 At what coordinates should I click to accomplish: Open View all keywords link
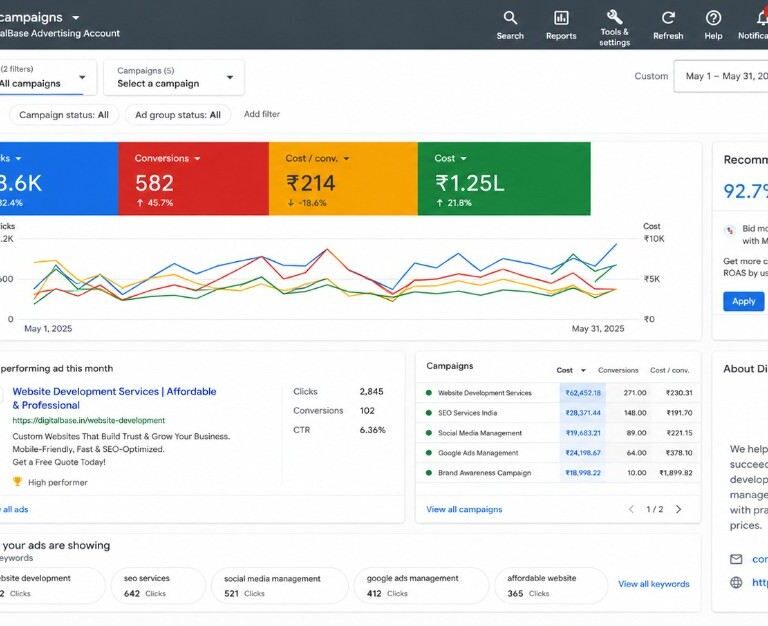(x=653, y=584)
